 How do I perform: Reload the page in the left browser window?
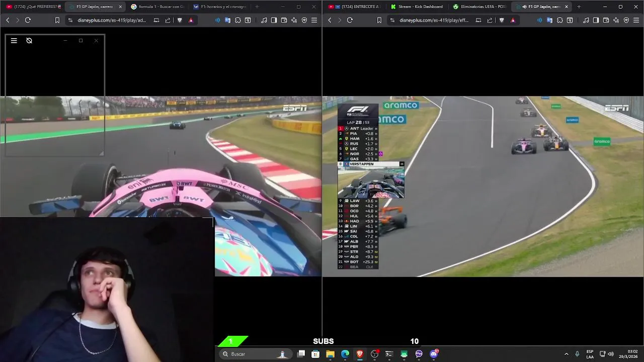tap(28, 20)
